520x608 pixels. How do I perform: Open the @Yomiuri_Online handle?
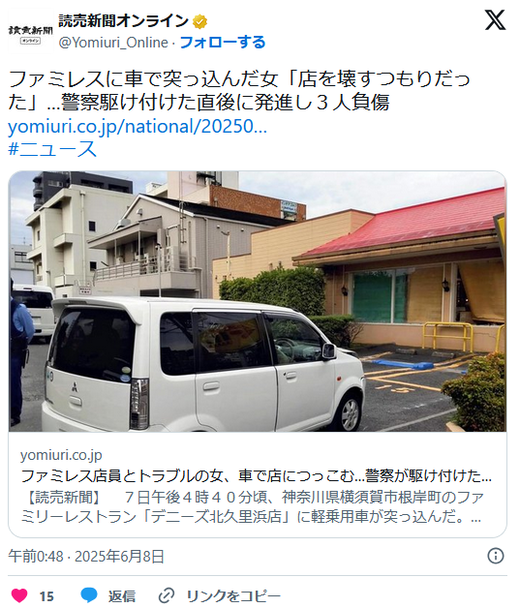click(113, 42)
